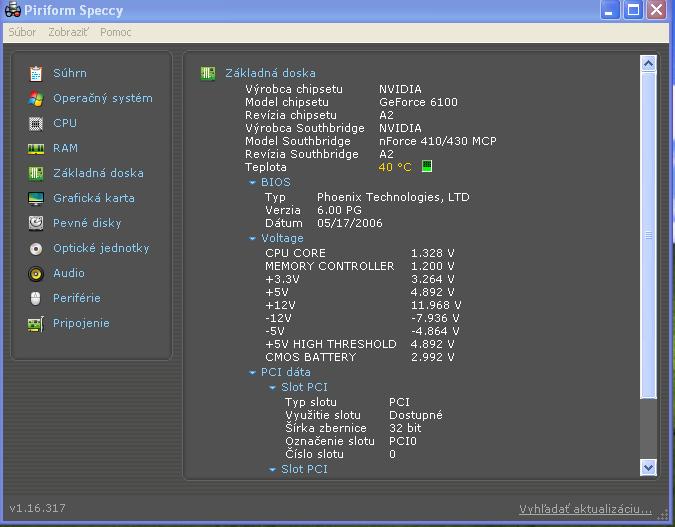
Task: Click the Využitie slotu Dostupné value
Action: 415,415
